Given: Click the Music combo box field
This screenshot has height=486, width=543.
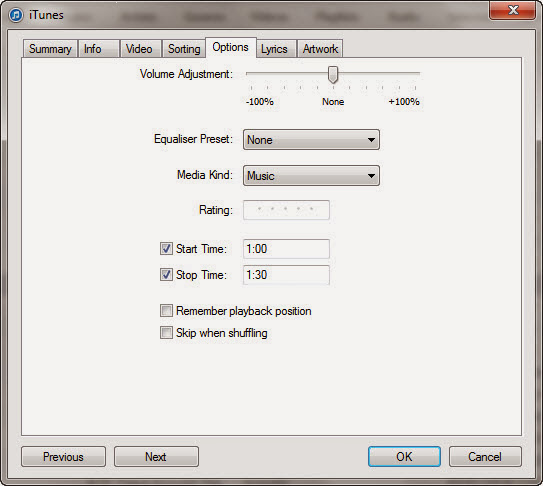Looking at the screenshot, I should click(311, 176).
